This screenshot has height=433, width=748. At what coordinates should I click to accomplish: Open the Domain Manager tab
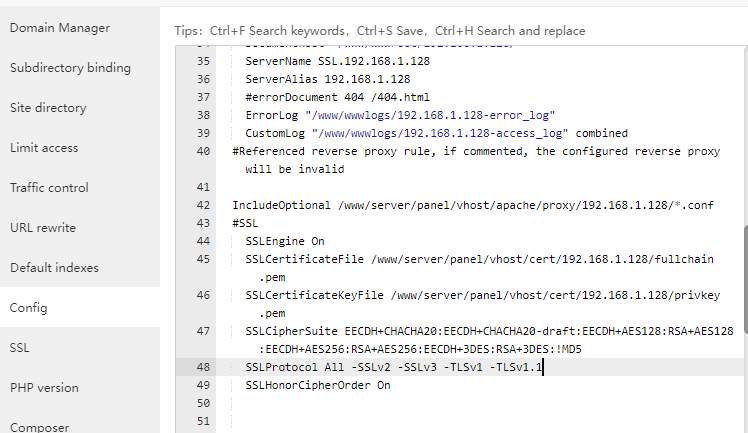tap(60, 28)
